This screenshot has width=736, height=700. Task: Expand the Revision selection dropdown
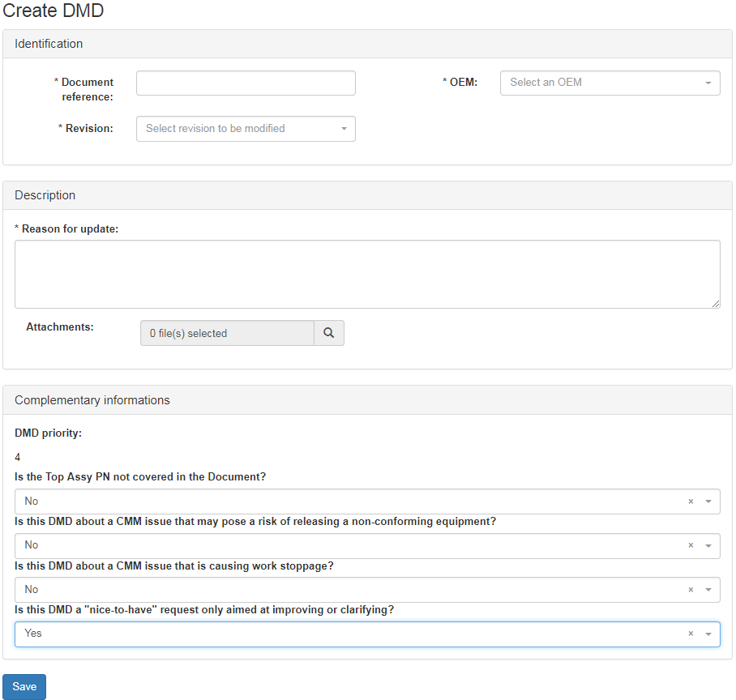[x=246, y=129]
